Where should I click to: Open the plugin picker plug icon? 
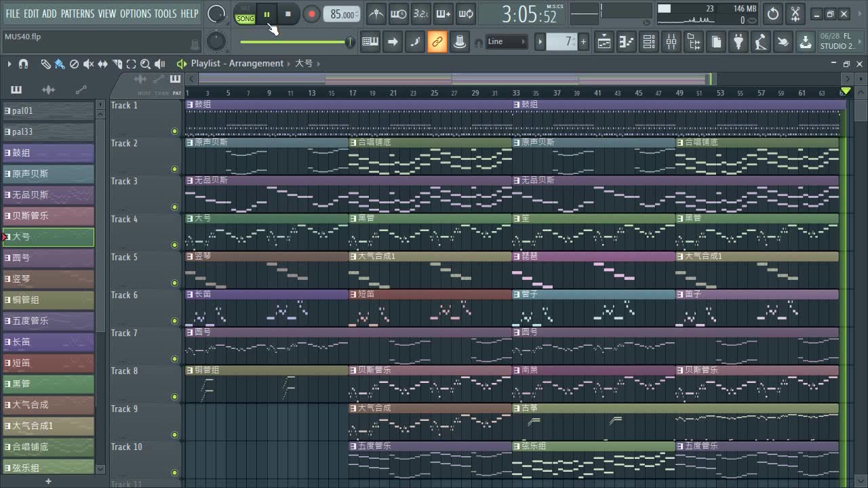pyautogui.click(x=738, y=42)
